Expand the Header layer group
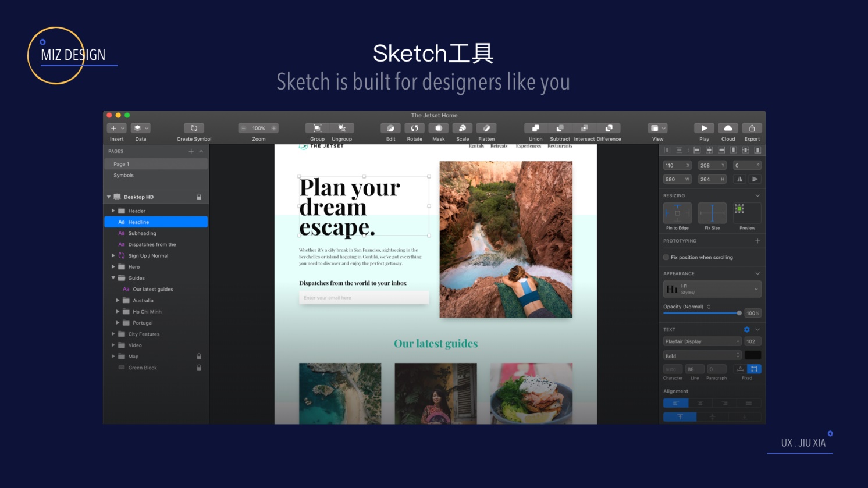This screenshot has width=868, height=488. [113, 211]
